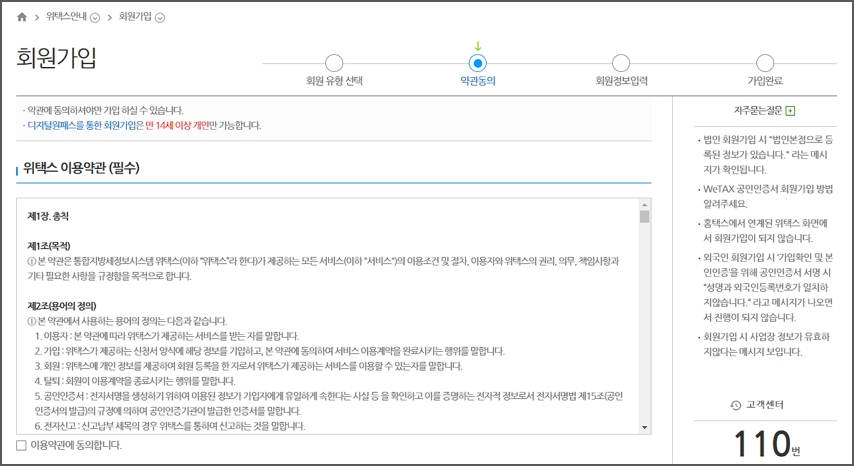This screenshot has width=854, height=466.
Task: Click the '6. 전자신고' definition line
Action: pos(170,426)
